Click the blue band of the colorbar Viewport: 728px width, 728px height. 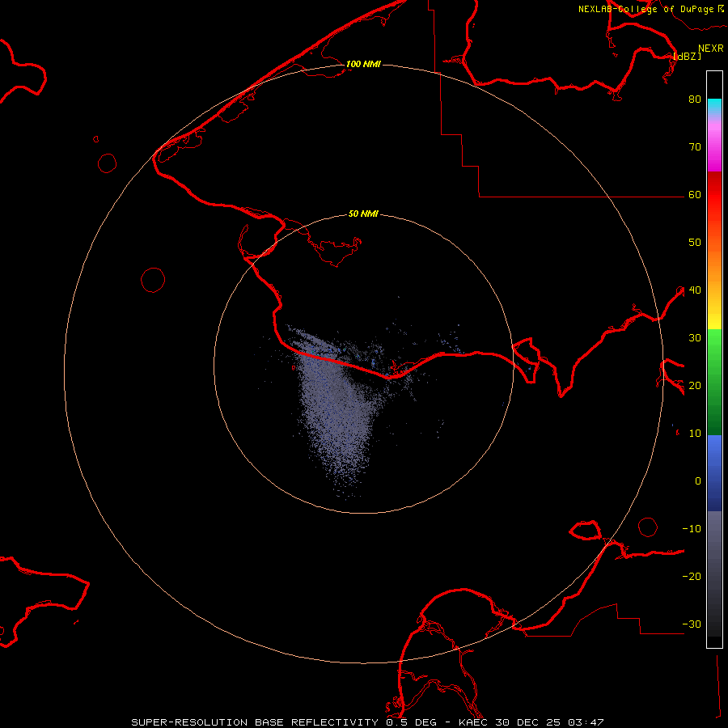pos(714,472)
